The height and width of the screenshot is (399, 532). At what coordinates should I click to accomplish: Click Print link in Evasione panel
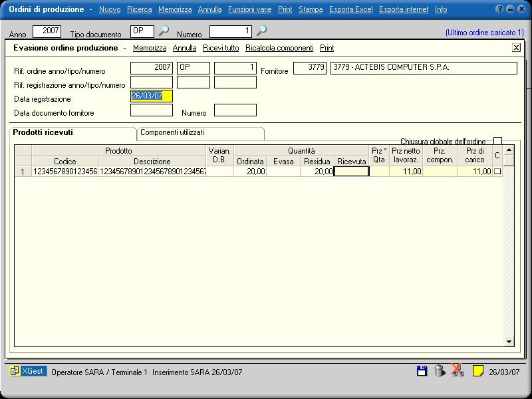click(x=327, y=48)
